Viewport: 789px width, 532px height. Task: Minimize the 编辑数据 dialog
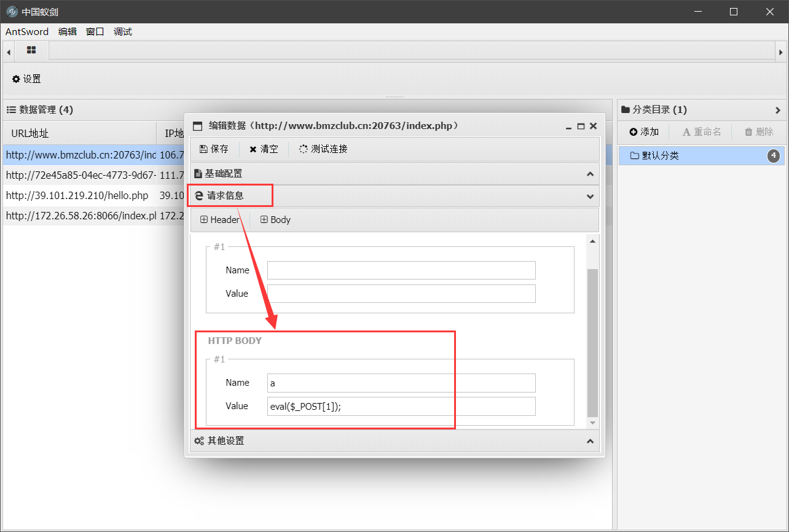pyautogui.click(x=569, y=126)
